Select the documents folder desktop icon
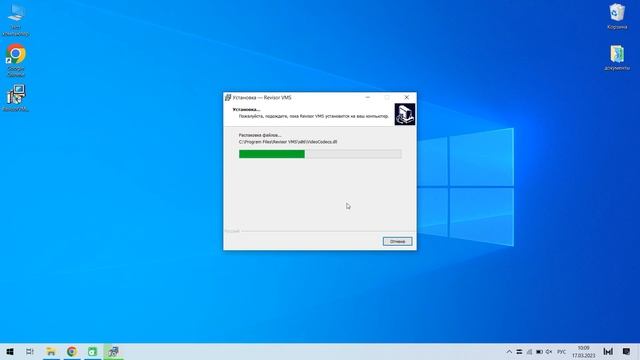This screenshot has width=640, height=360. (617, 58)
